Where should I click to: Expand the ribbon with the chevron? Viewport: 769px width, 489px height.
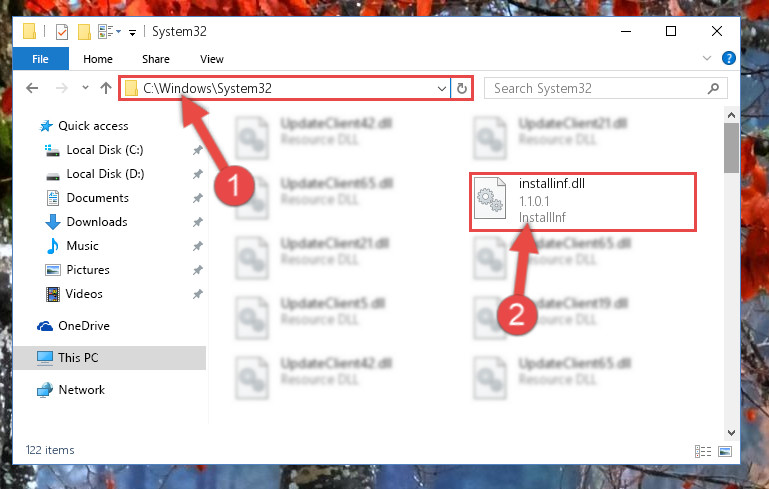click(707, 58)
